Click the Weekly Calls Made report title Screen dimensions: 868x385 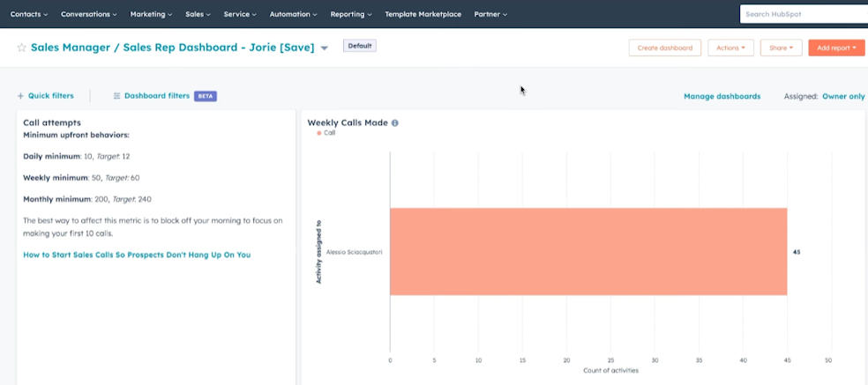[x=348, y=122]
